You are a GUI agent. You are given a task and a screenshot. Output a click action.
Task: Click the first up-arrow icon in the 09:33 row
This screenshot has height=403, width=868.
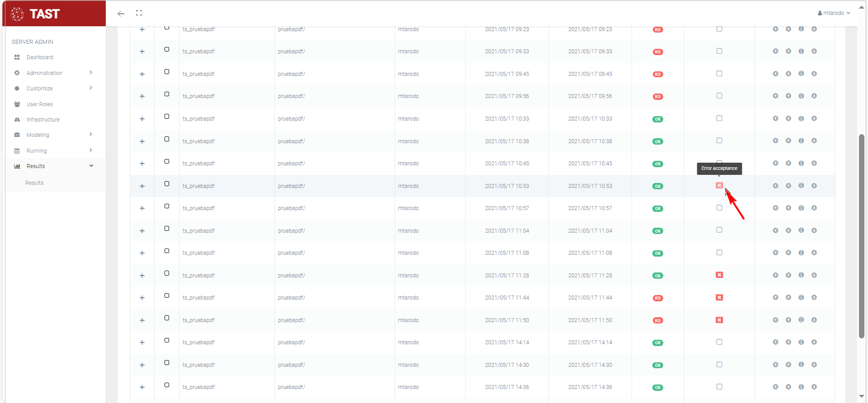pyautogui.click(x=775, y=51)
